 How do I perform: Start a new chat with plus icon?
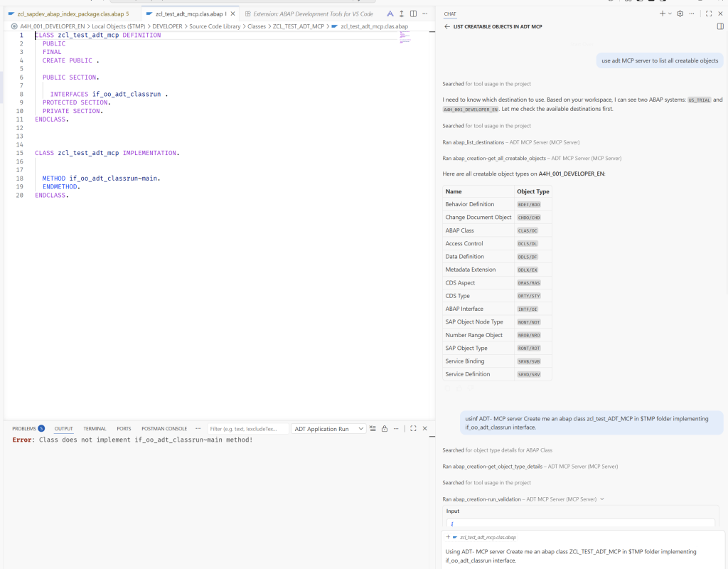coord(663,14)
